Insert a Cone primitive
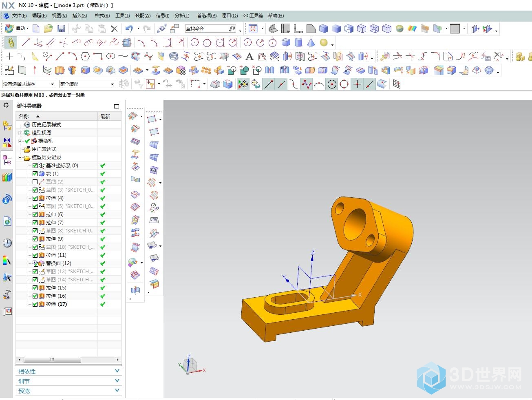 (311, 42)
